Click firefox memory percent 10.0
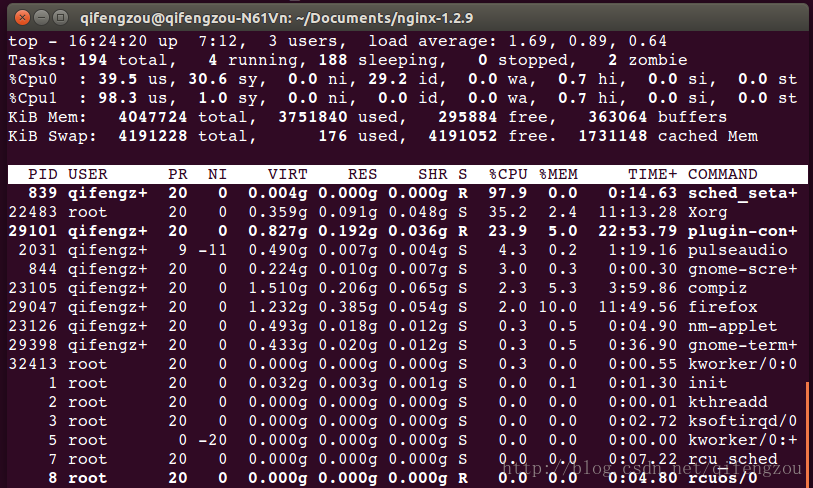 [558, 307]
